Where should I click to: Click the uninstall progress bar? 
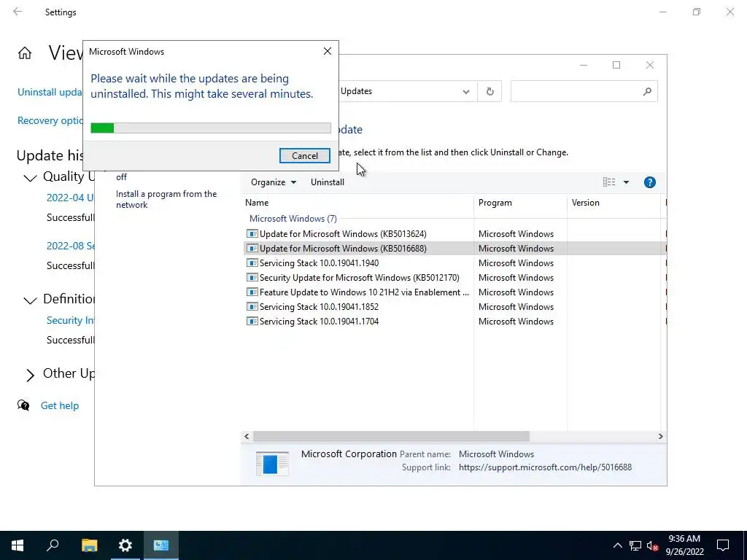pos(211,128)
